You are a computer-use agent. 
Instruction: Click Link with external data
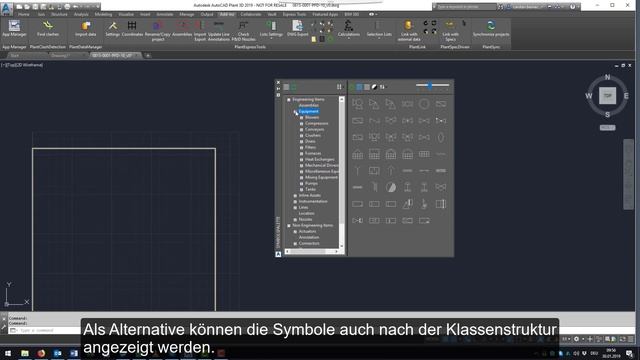pos(409,31)
